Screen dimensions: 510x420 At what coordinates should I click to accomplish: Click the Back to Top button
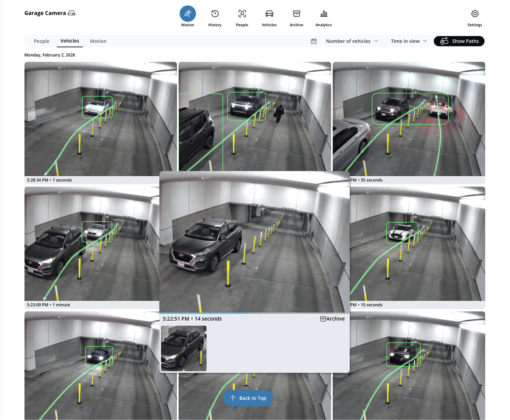click(x=248, y=398)
